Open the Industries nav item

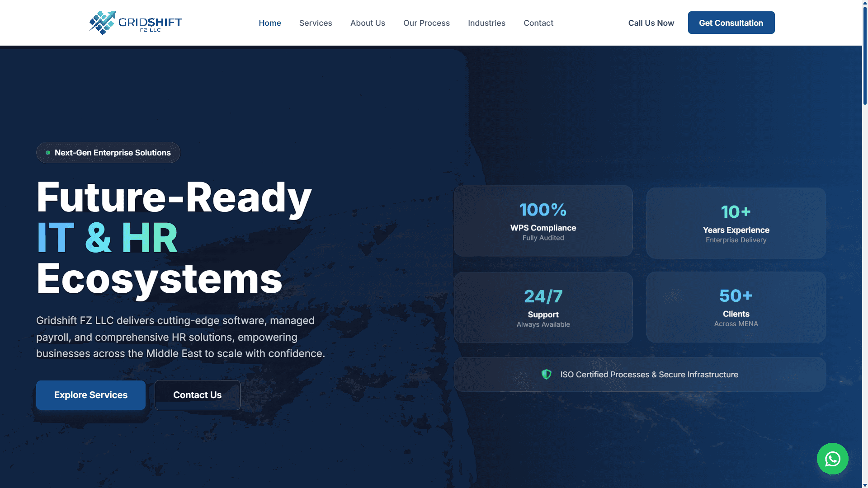(486, 23)
